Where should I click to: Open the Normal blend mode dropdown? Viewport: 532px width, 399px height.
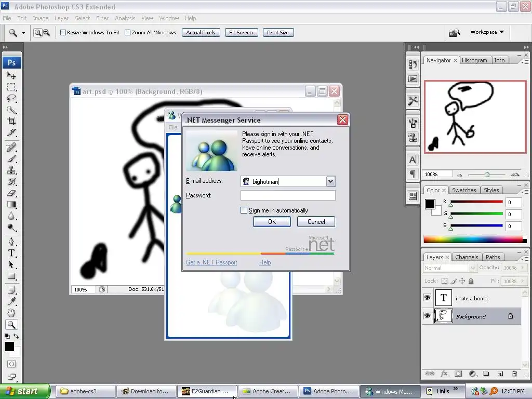473,268
